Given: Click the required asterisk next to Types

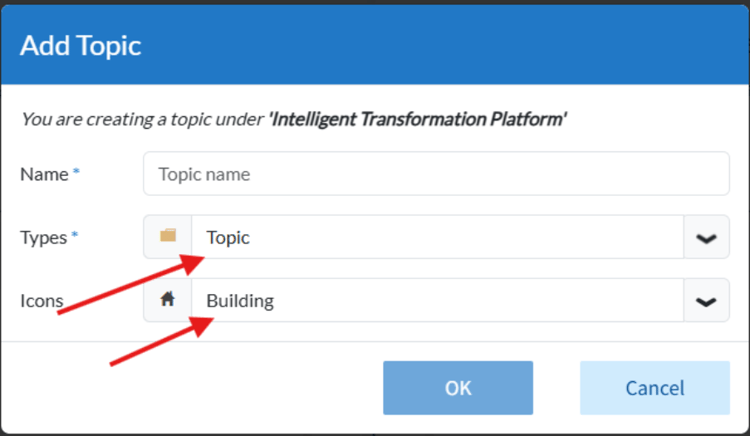Looking at the screenshot, I should pos(76,237).
